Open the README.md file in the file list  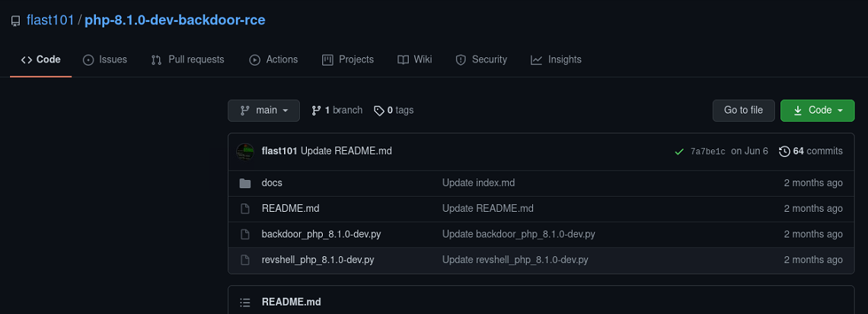pyautogui.click(x=291, y=208)
